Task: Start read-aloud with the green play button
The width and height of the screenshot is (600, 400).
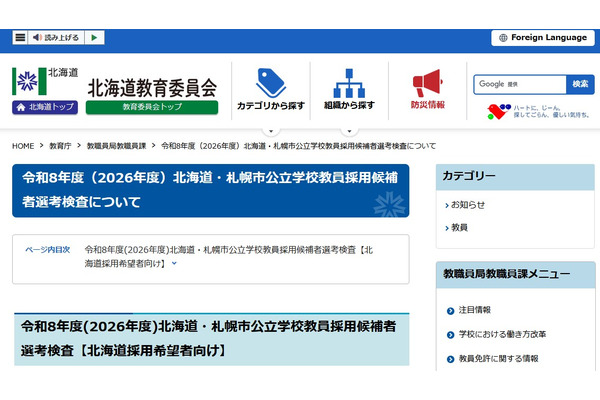Action: (94, 38)
